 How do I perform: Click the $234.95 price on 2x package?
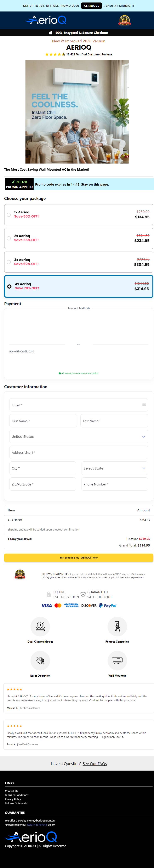tap(142, 241)
